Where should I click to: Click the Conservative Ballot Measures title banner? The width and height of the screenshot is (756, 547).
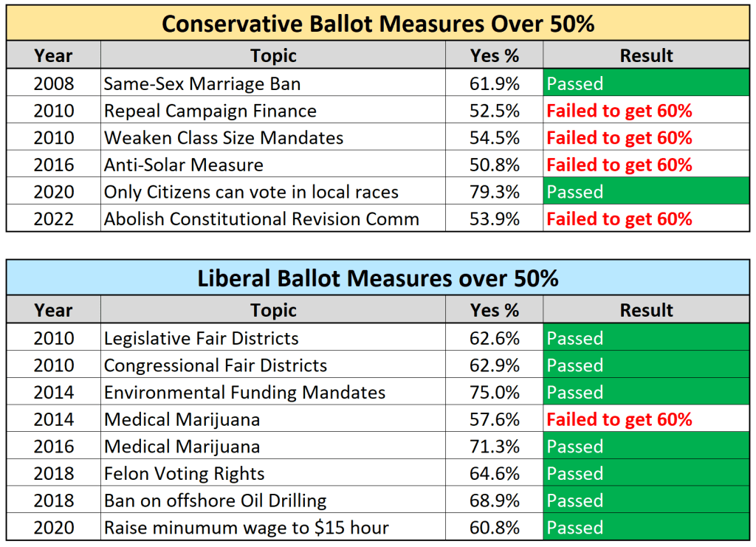378,24
